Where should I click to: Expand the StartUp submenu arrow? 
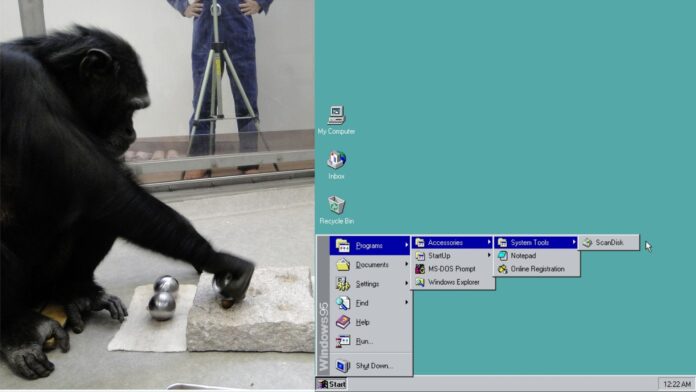point(489,255)
